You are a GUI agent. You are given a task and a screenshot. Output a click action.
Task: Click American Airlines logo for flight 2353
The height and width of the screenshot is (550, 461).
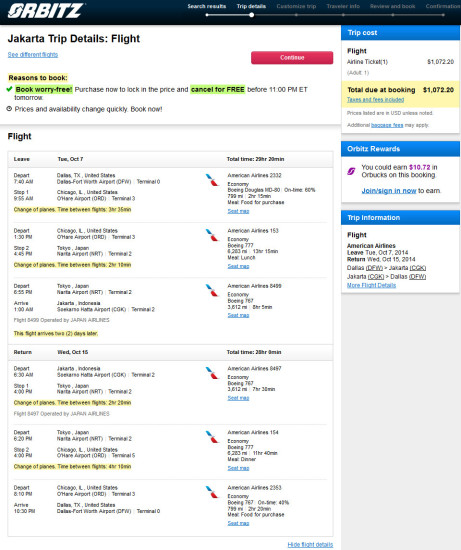pyautogui.click(x=212, y=492)
